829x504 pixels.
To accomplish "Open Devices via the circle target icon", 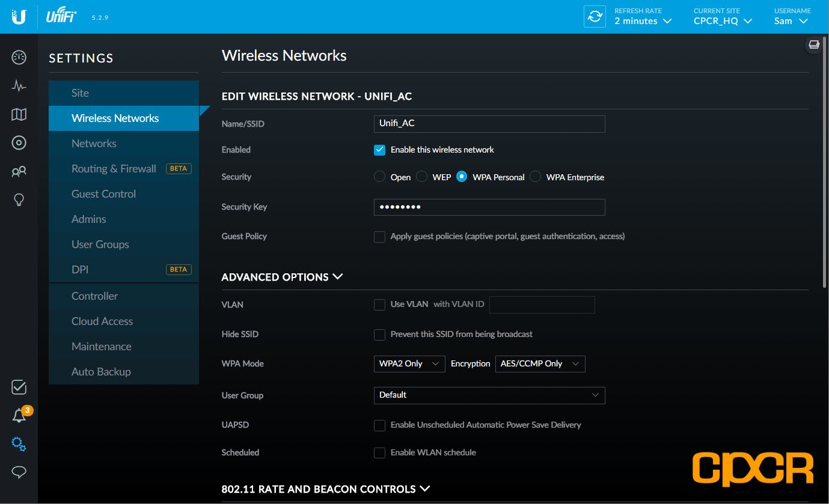I will (x=19, y=142).
